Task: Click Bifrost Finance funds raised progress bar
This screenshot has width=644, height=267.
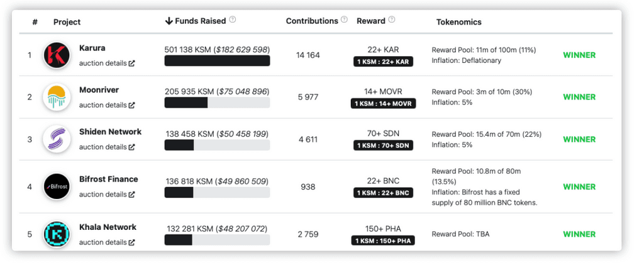Action: (x=217, y=192)
